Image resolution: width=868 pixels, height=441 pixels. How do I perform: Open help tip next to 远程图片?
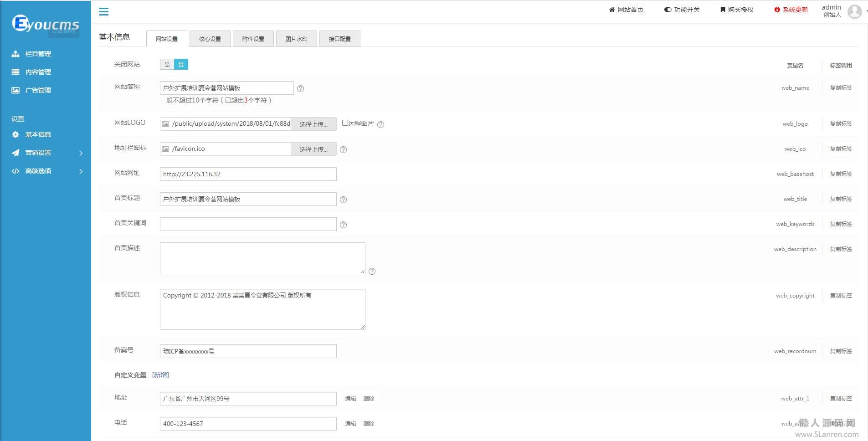click(x=381, y=124)
